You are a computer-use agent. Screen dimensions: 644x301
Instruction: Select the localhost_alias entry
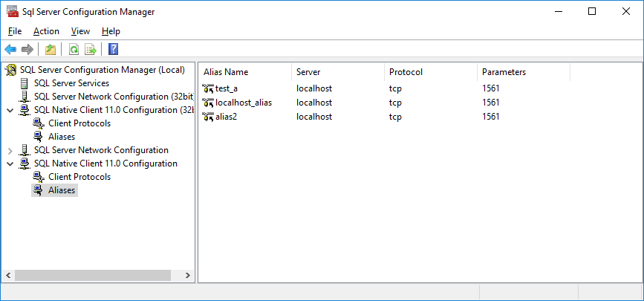pos(244,103)
